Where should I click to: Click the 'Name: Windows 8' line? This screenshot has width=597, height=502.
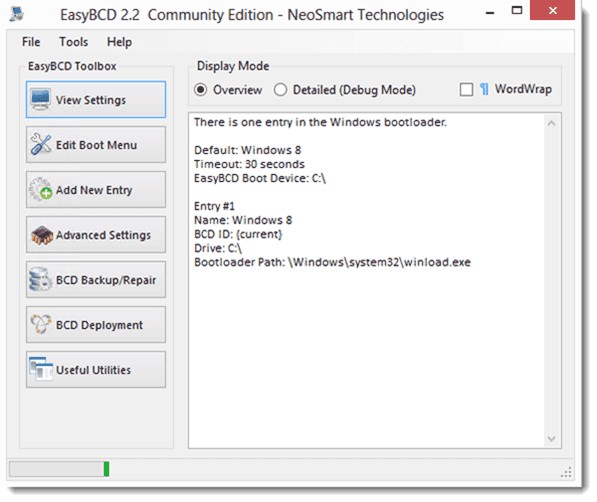click(x=243, y=220)
